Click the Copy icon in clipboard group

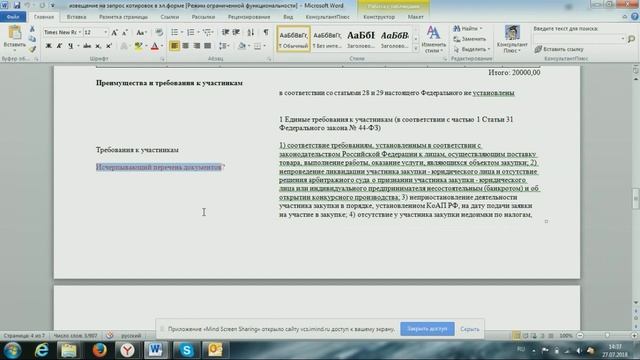[32, 39]
